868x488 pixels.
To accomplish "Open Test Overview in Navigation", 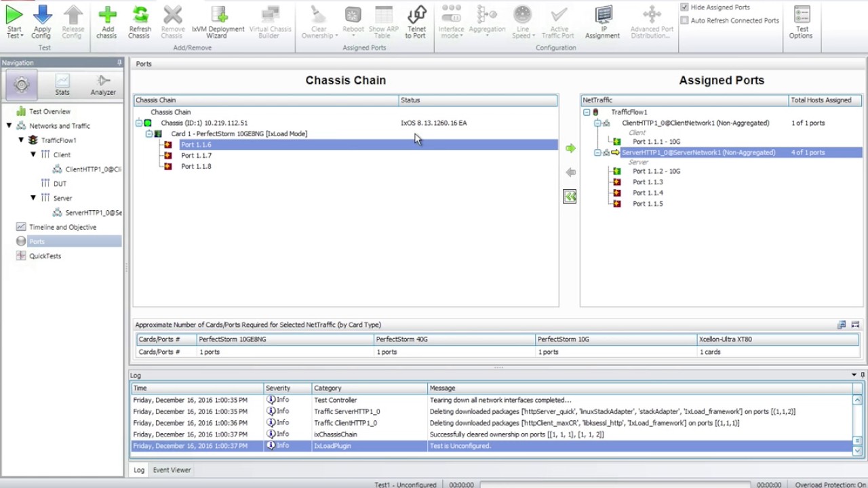I will click(50, 111).
